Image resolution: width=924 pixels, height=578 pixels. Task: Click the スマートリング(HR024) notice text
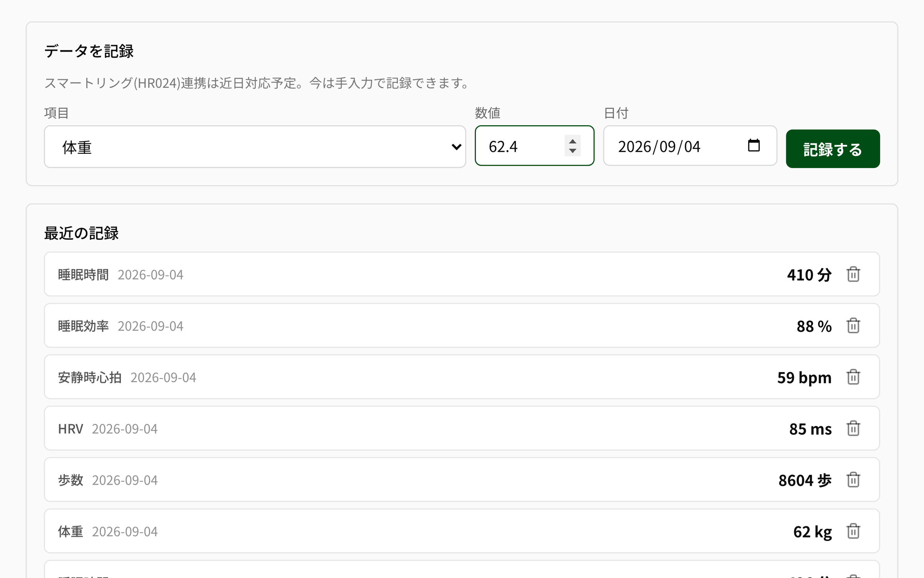click(x=257, y=83)
